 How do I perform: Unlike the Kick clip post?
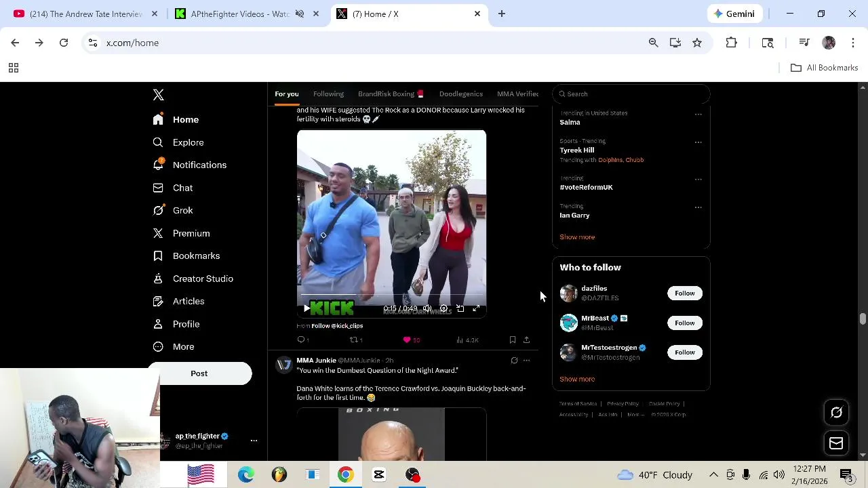[411, 340]
